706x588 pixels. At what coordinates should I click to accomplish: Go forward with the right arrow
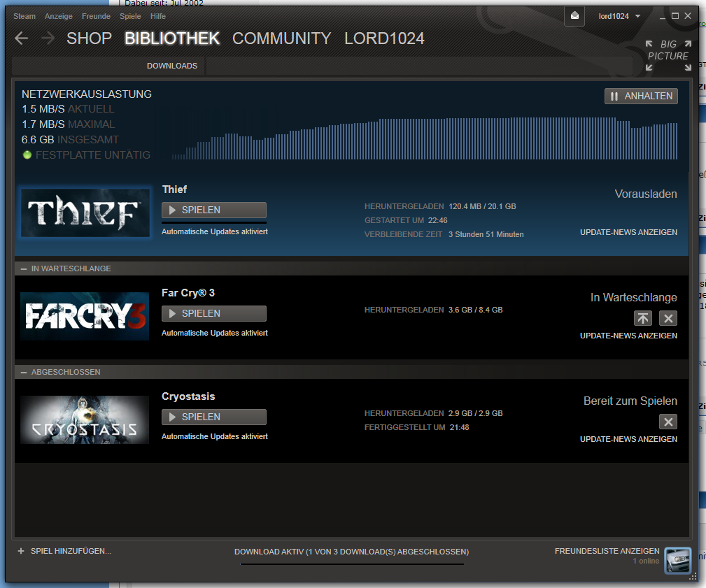point(48,38)
